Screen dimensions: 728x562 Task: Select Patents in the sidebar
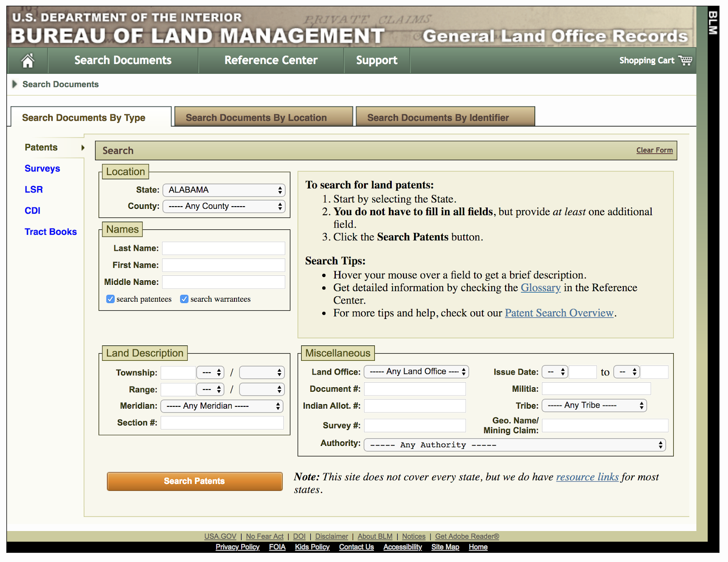tap(41, 147)
